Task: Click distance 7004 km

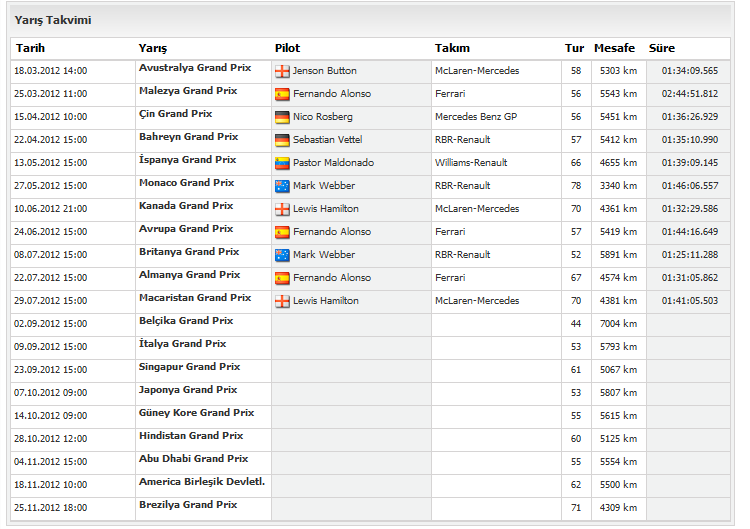Action: pyautogui.click(x=618, y=324)
